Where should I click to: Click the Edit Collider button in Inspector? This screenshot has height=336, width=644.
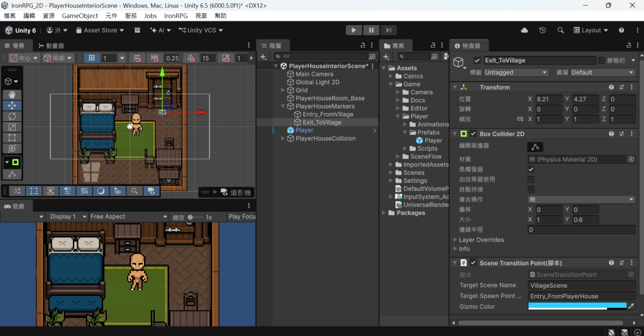point(535,146)
